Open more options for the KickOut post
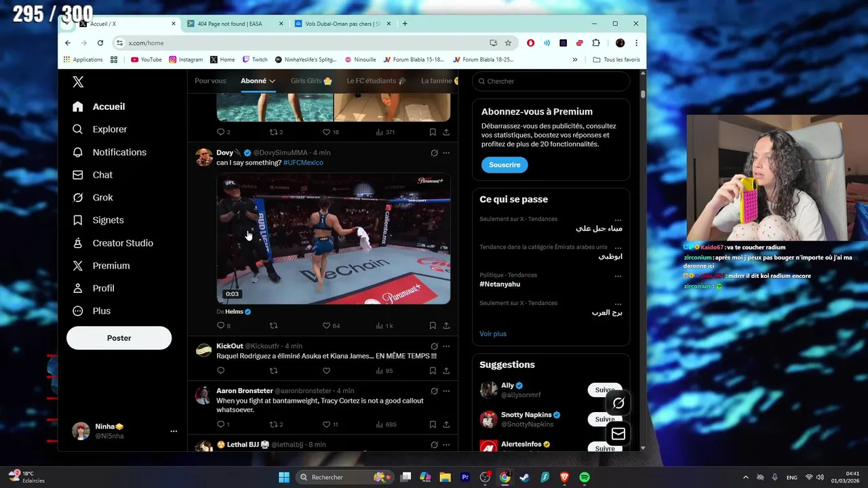The image size is (868, 488). click(446, 346)
